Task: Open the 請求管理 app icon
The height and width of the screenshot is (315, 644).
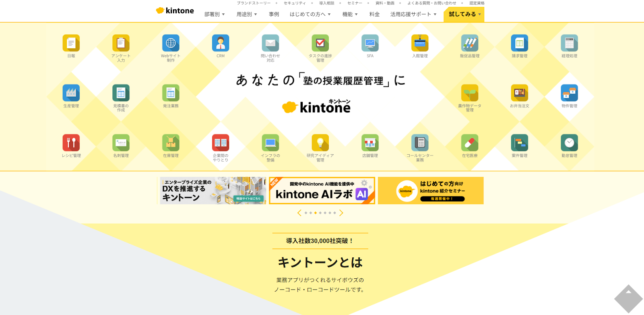Action: coord(520,43)
